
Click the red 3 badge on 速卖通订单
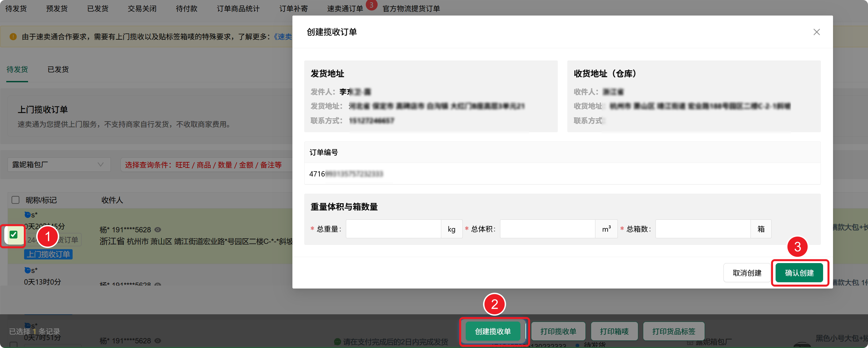[x=371, y=5]
